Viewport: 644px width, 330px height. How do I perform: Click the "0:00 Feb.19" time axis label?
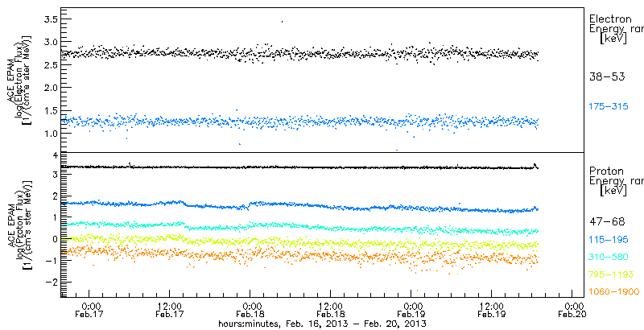tap(412, 311)
